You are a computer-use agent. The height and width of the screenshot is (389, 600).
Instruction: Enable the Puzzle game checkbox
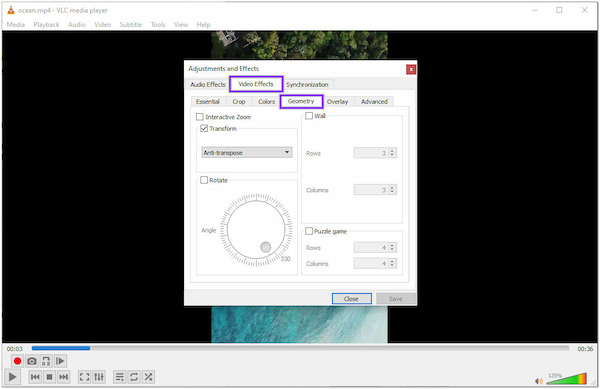click(x=309, y=231)
